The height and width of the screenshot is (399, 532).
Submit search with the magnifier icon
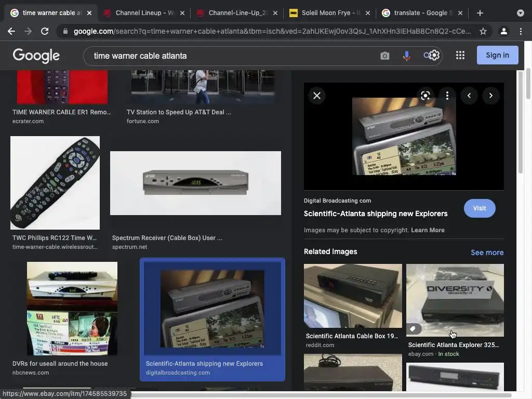[427, 55]
